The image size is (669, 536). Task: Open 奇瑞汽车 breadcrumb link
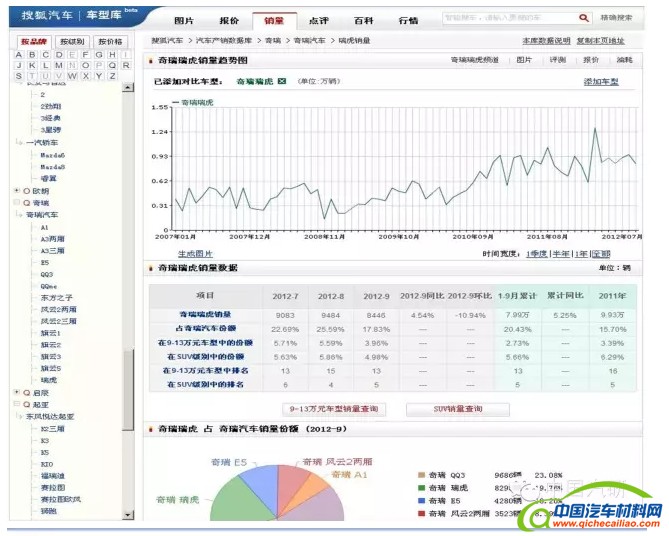pos(309,41)
